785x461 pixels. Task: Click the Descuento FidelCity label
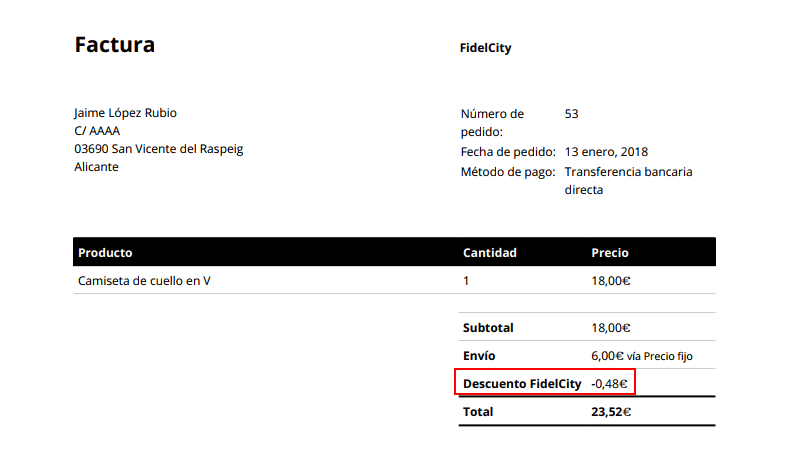522,383
